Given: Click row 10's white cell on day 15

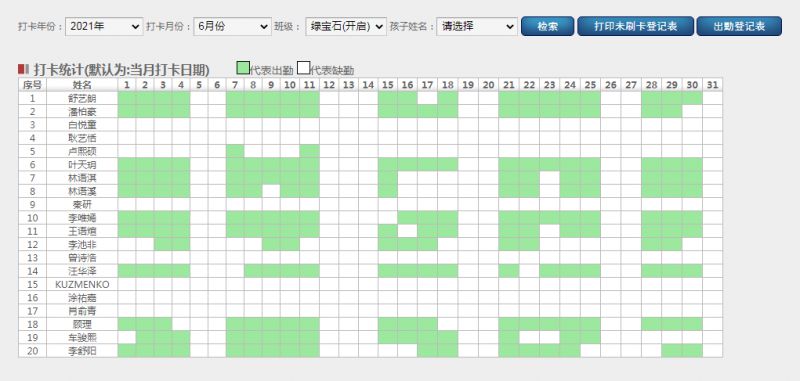Looking at the screenshot, I should pyautogui.click(x=388, y=218).
